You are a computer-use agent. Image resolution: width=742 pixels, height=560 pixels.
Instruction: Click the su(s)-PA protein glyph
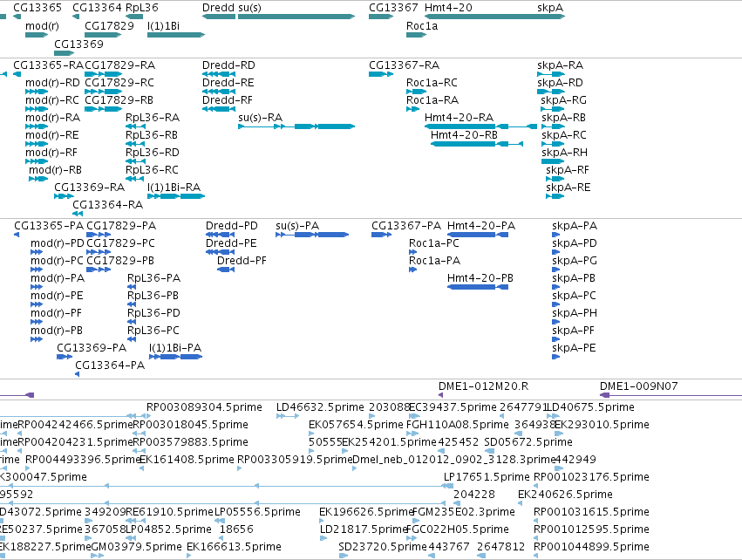(x=312, y=235)
